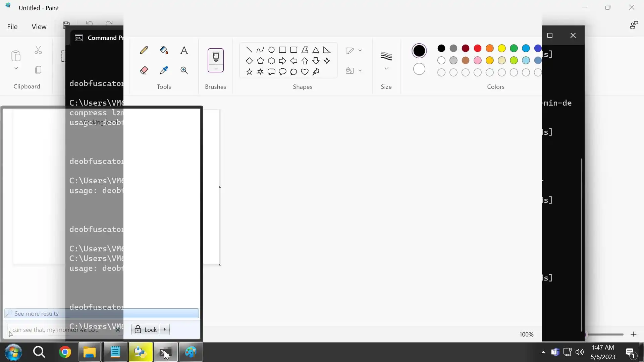This screenshot has height=362, width=644.
Task: Select primary color black circle
Action: (419, 51)
